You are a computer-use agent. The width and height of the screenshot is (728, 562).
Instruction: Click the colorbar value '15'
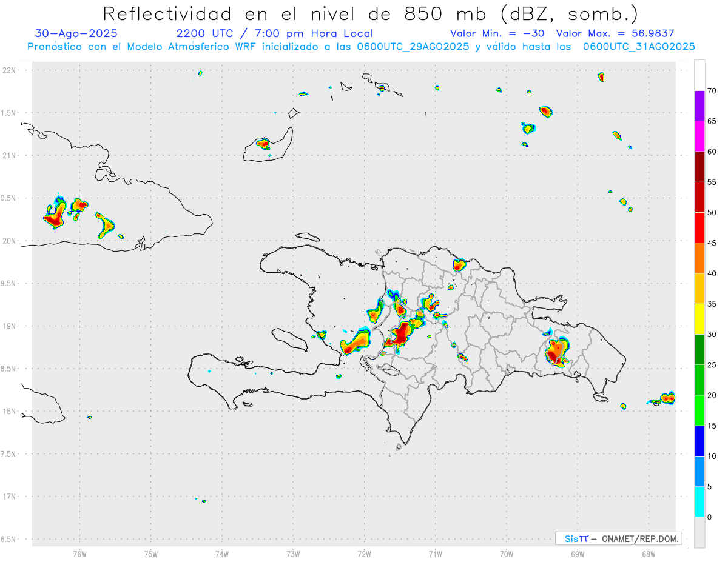point(712,426)
